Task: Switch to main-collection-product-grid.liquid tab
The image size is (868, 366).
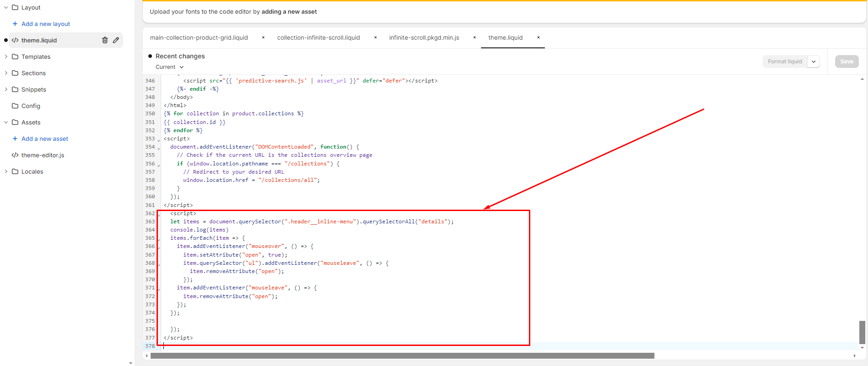Action: (x=199, y=37)
